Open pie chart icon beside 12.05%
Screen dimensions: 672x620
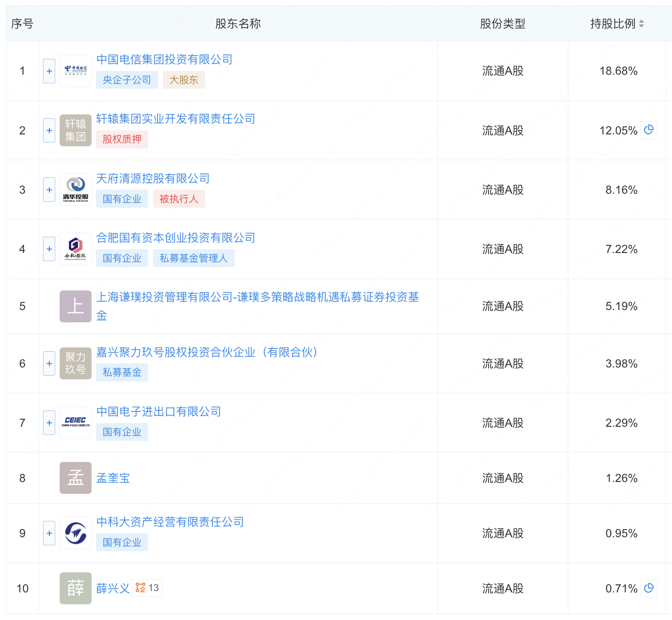click(x=648, y=130)
